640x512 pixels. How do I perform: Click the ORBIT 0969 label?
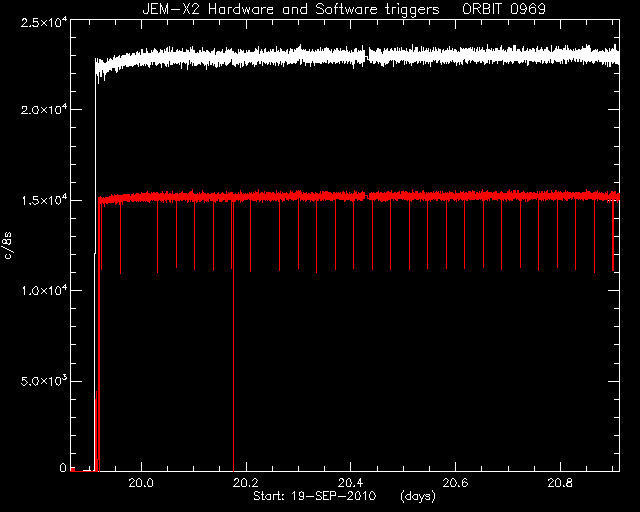pos(504,9)
